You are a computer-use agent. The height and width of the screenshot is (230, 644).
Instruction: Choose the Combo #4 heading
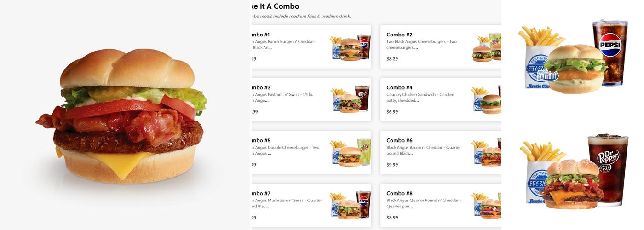pyautogui.click(x=399, y=87)
